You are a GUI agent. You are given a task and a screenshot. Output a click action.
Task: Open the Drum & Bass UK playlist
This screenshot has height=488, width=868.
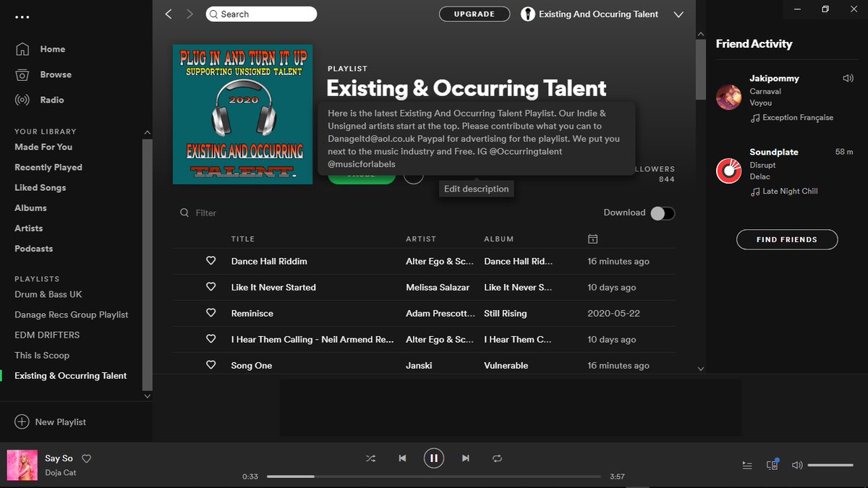coord(48,294)
